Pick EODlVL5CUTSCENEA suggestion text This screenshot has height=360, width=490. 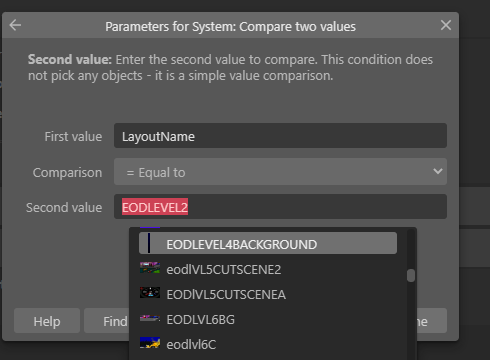pyautogui.click(x=226, y=294)
